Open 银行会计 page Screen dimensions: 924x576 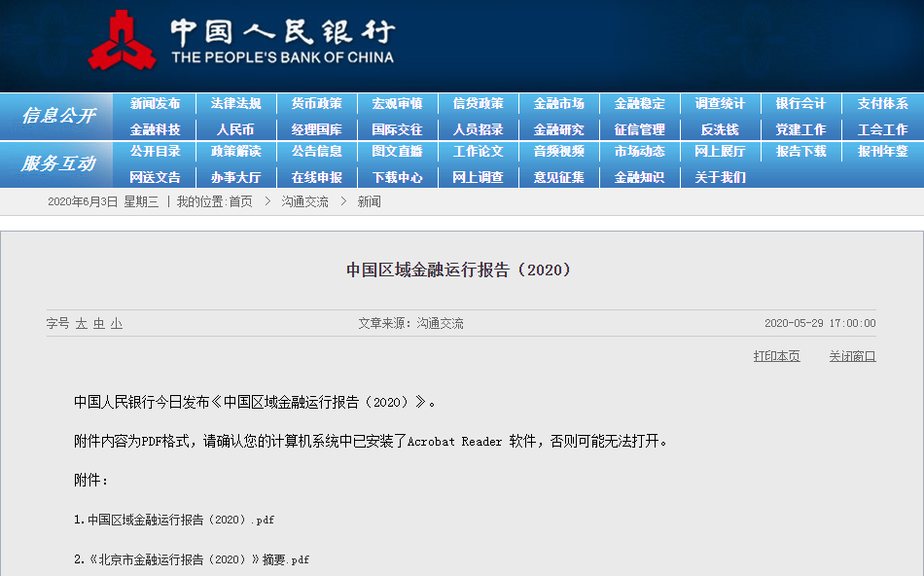800,104
